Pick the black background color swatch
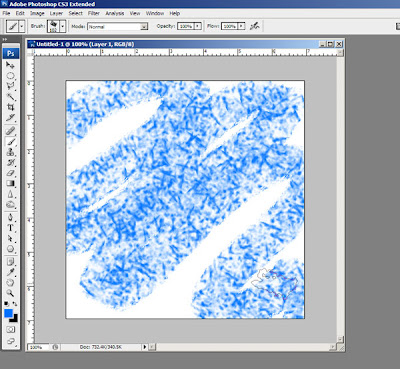400x369 pixels. [14, 319]
